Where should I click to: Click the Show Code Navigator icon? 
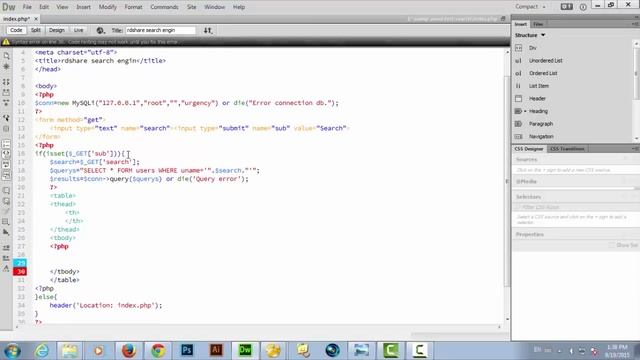(x=6, y=66)
